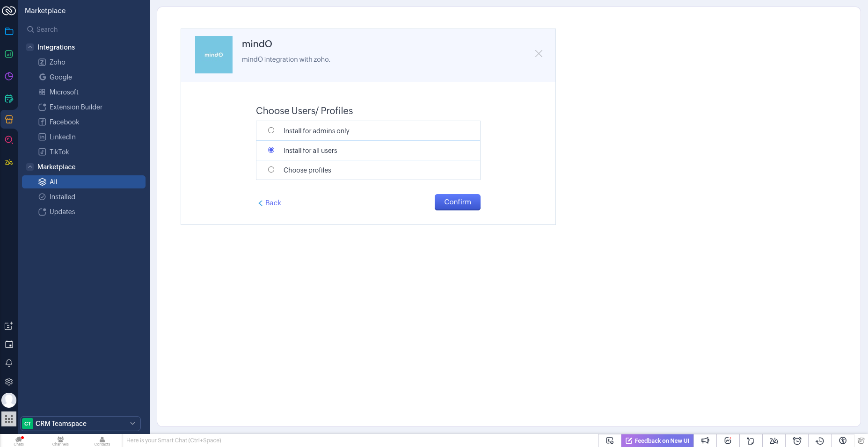Open Installed extensions list

click(x=62, y=197)
